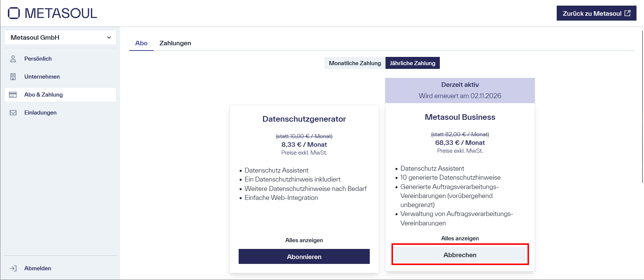Open Einladungen in the sidebar
The height and width of the screenshot is (280, 644).
[x=60, y=113]
